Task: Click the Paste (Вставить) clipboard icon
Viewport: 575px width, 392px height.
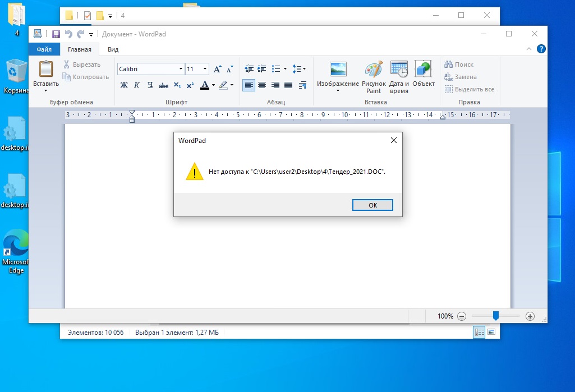Action: (45, 70)
